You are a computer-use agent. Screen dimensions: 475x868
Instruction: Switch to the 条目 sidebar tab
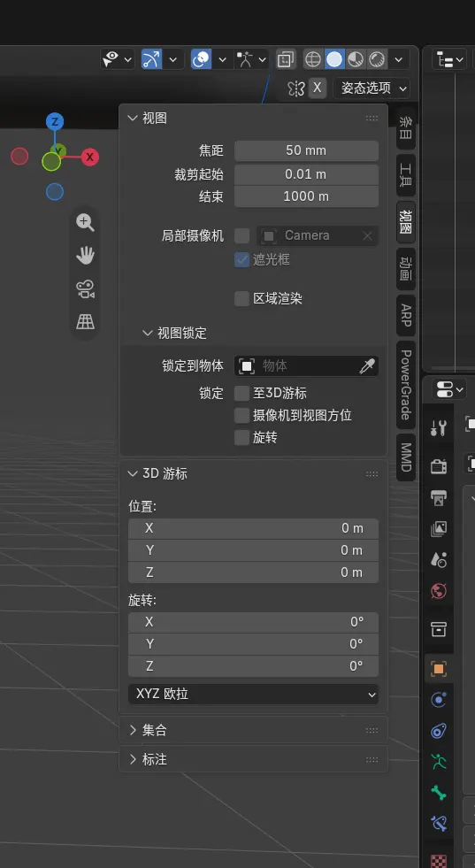point(406,127)
